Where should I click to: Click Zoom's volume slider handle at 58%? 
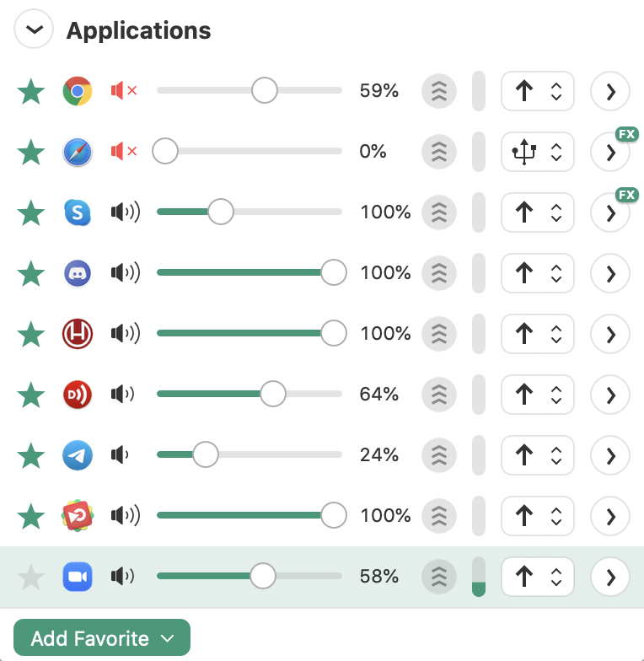tap(263, 577)
